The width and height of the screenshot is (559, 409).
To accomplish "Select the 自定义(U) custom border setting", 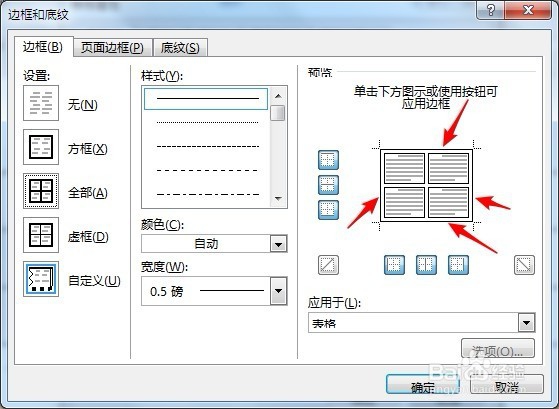I will tap(41, 279).
